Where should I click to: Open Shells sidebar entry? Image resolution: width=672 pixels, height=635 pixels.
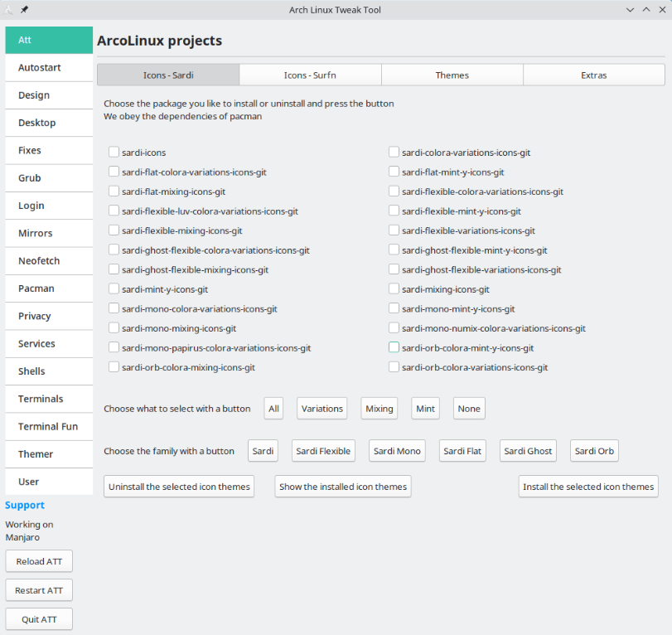point(49,371)
